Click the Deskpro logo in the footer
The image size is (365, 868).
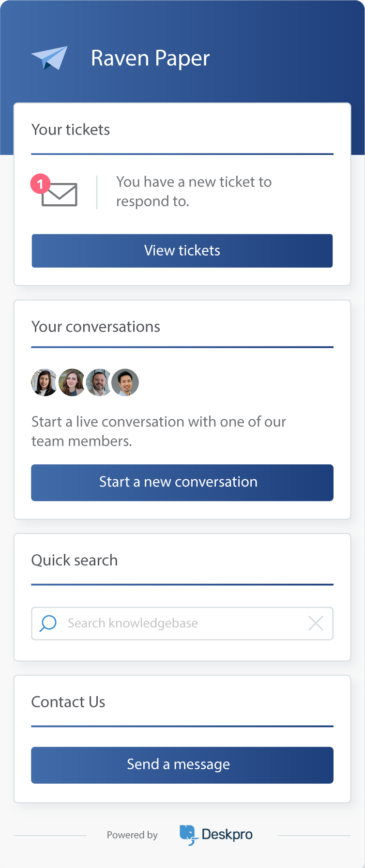pos(216,835)
